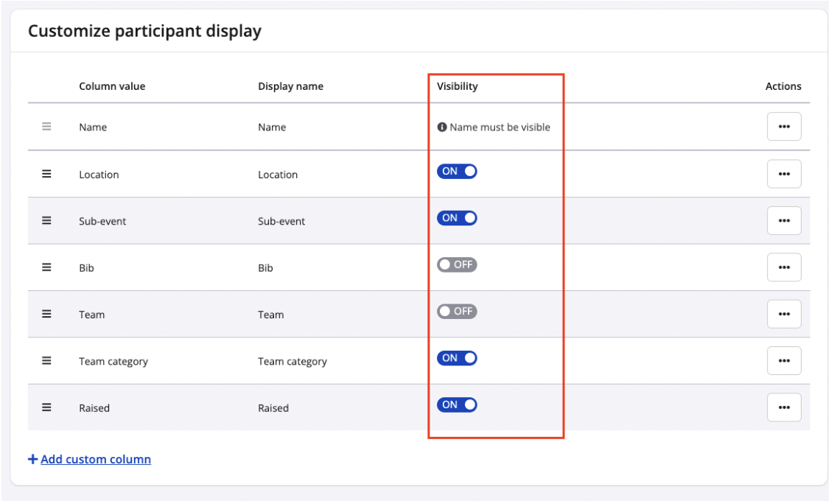
Task: Expand actions menu for Bib row
Action: point(783,267)
